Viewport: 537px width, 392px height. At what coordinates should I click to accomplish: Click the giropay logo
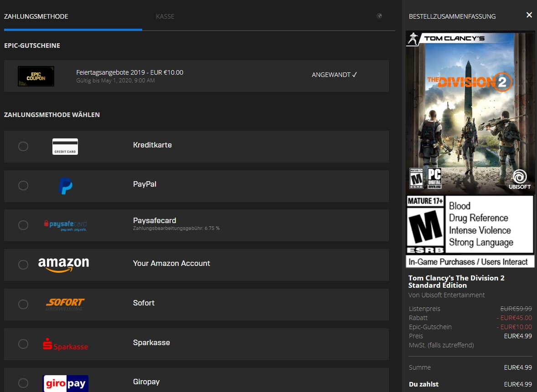[65, 383]
